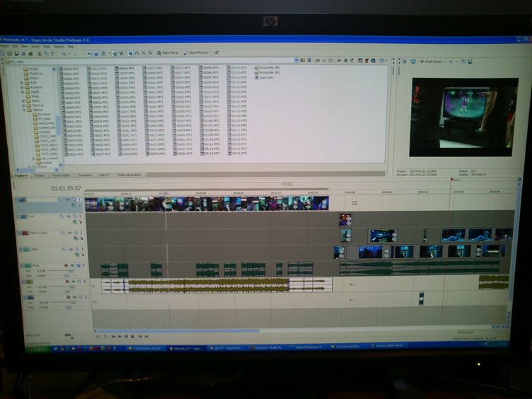
Task: Open Draft (Auto) preview quality dropdown
Action: [445, 62]
